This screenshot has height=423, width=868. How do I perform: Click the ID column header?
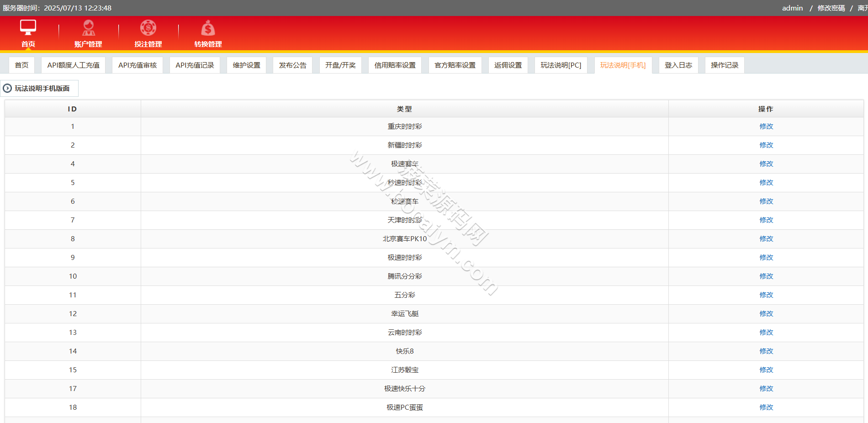click(73, 109)
